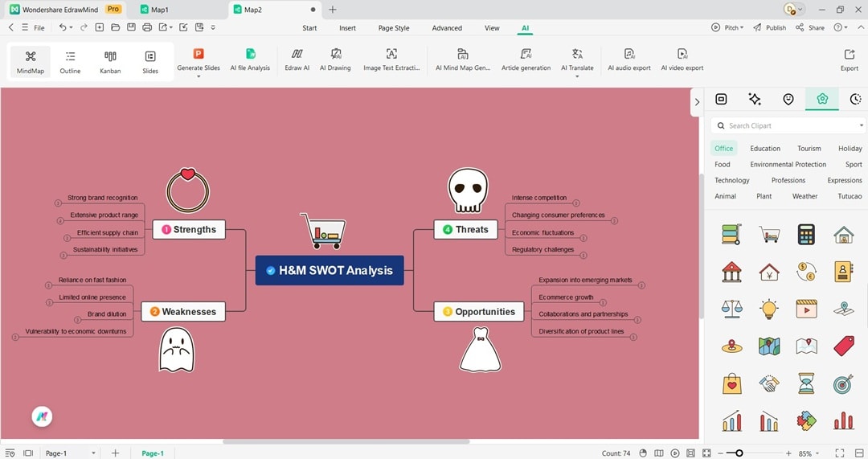Open the icon marker panel tab

788,99
